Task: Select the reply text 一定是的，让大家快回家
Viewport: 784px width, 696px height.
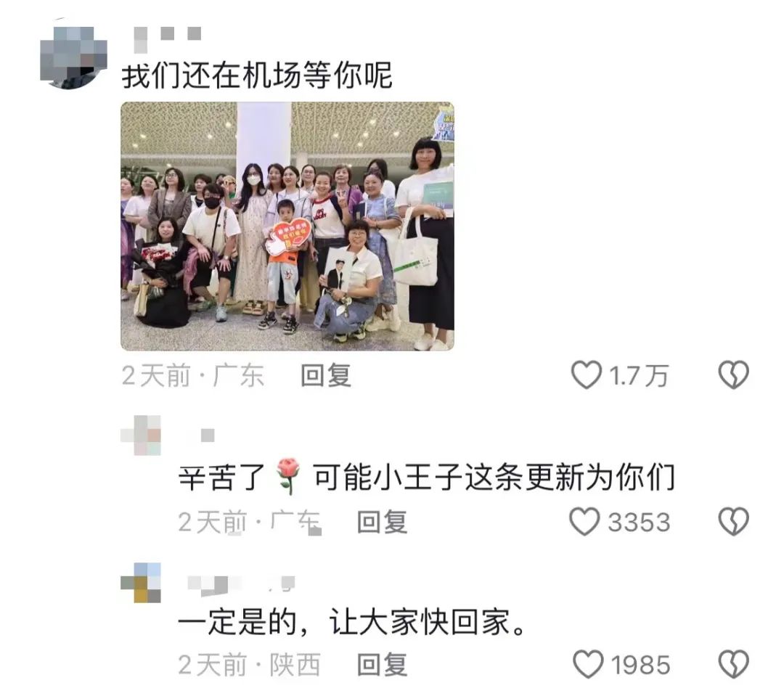Action: click(352, 623)
